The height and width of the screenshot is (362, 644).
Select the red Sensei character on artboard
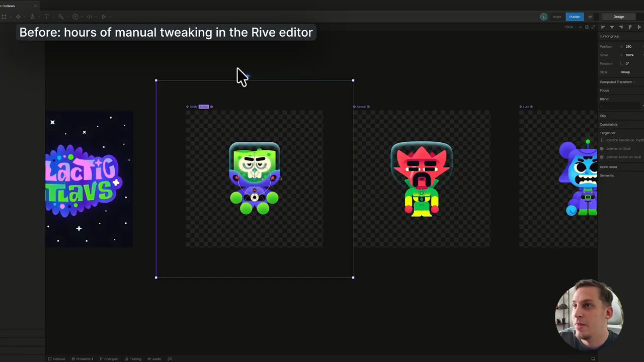[x=422, y=179]
